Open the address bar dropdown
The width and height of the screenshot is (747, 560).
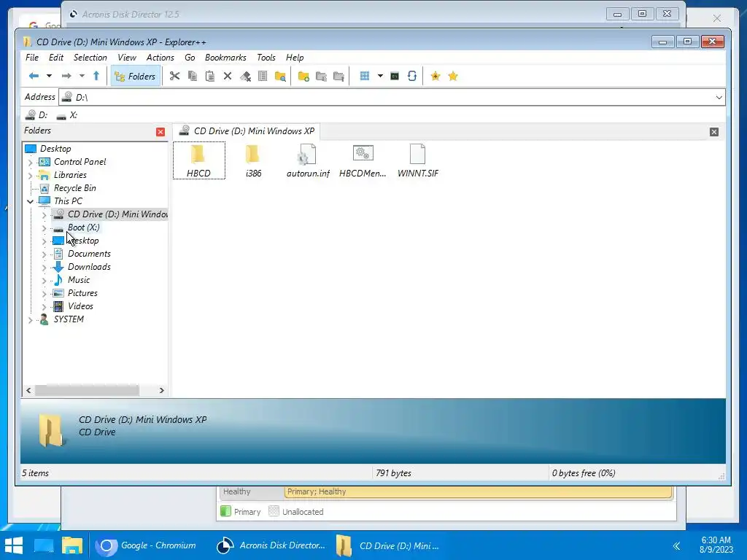tap(719, 97)
